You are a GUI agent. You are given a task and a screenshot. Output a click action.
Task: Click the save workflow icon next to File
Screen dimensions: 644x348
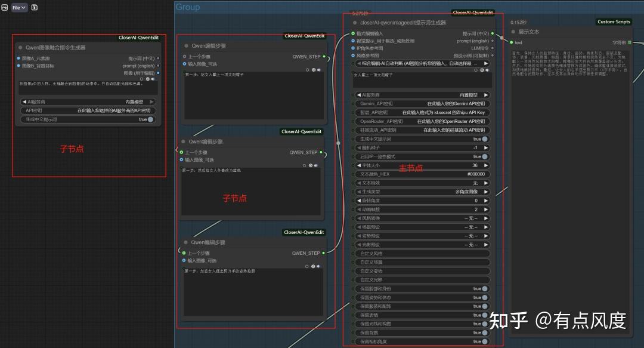click(x=35, y=7)
